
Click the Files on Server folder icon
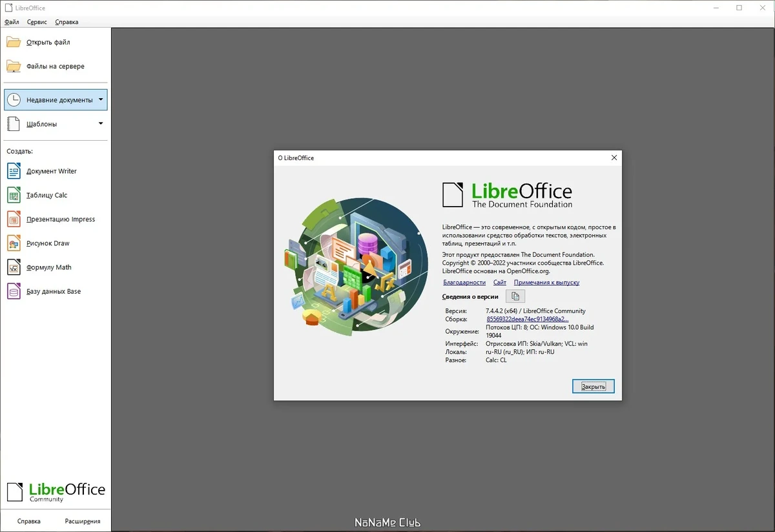click(14, 66)
